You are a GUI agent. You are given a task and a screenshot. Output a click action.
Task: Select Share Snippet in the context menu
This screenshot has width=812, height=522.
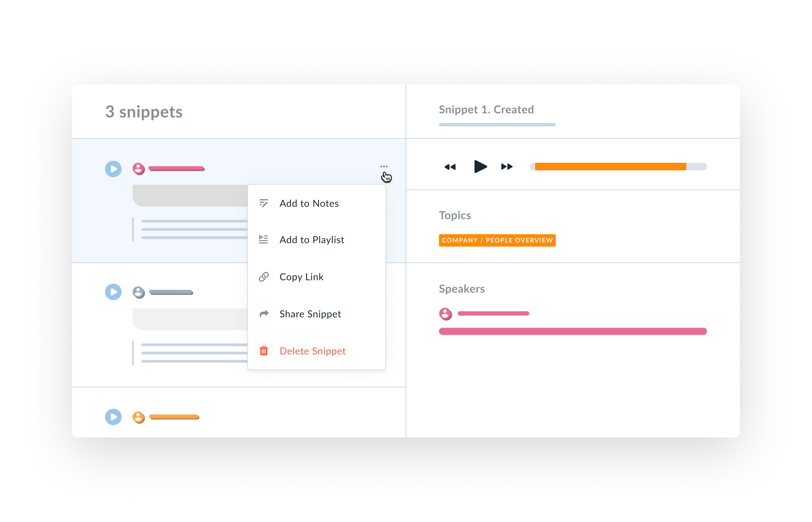[x=317, y=314]
